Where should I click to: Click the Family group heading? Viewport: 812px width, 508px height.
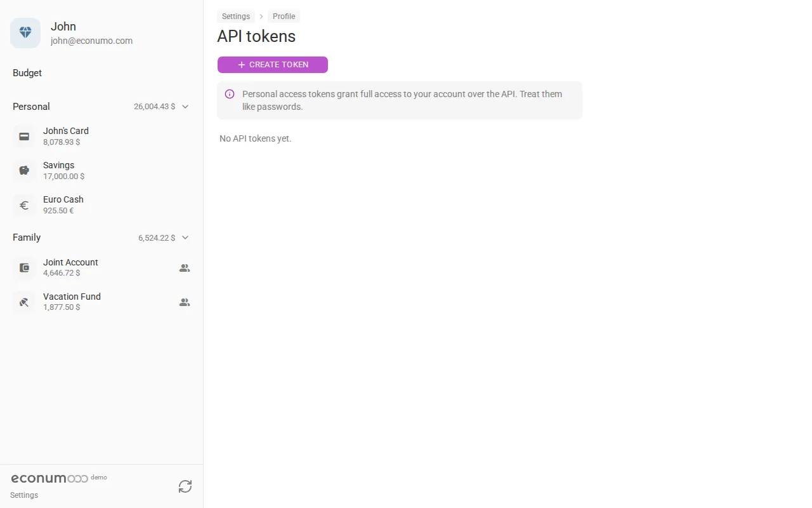tap(27, 237)
